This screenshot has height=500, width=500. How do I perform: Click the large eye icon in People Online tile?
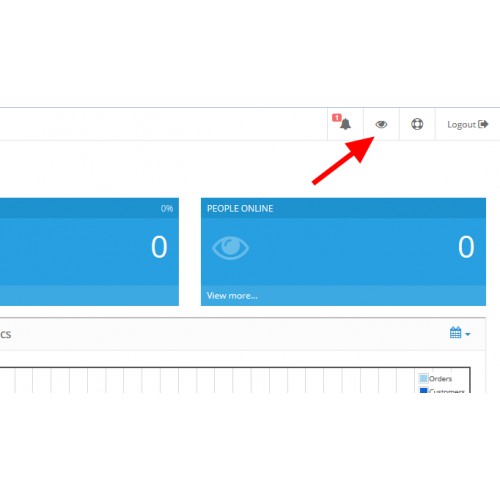tap(230, 248)
